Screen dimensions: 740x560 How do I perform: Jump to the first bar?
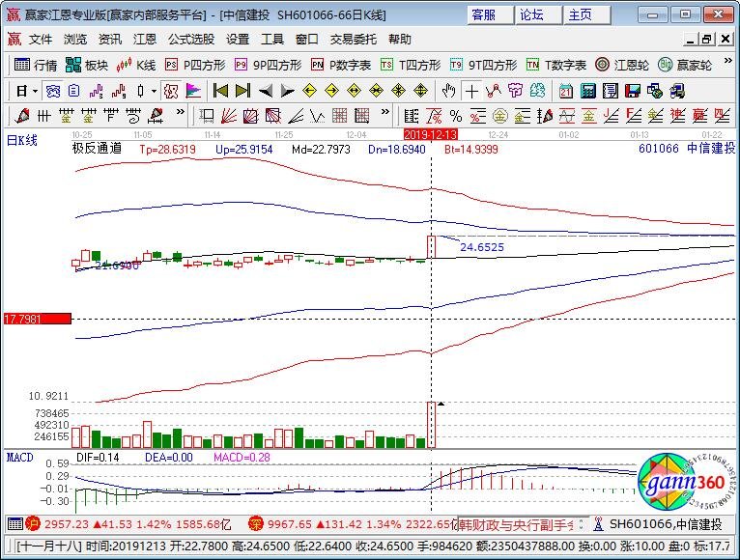(220, 91)
